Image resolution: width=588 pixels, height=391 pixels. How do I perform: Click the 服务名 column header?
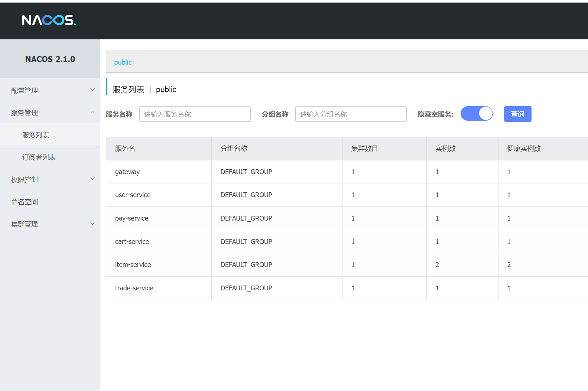pos(125,149)
